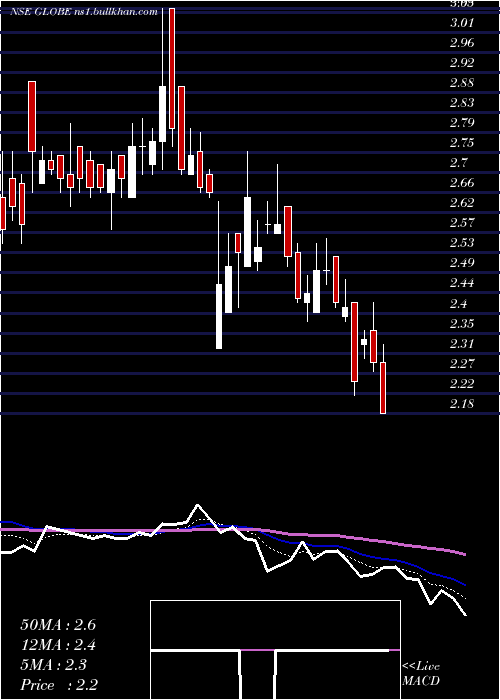
Task: Click the 3.01 price axis label
Action: (x=461, y=23)
